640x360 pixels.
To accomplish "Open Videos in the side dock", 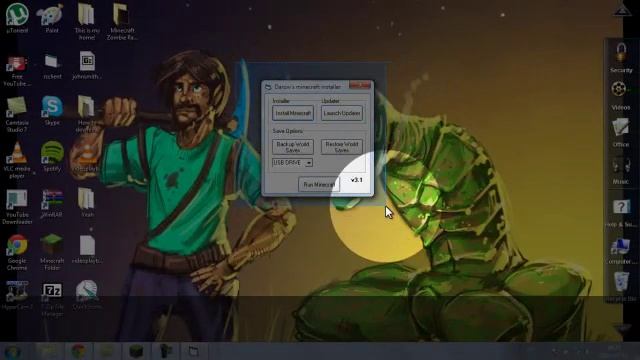I will click(621, 95).
